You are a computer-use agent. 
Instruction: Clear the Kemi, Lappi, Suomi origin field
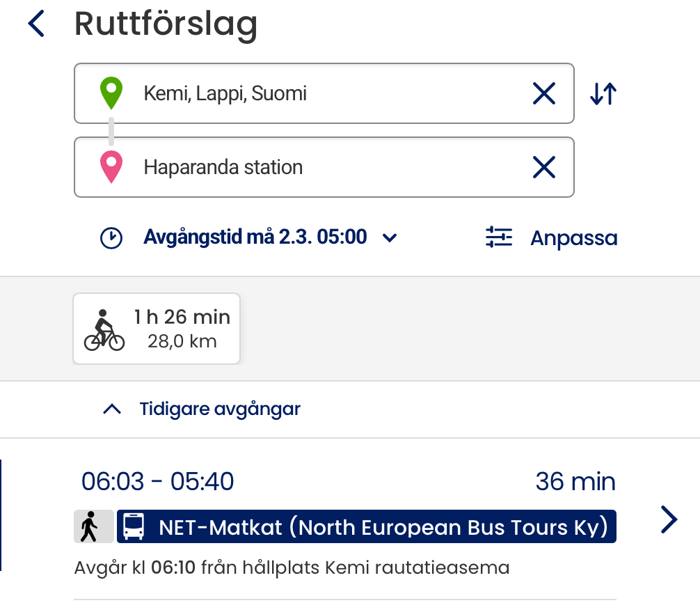(543, 93)
